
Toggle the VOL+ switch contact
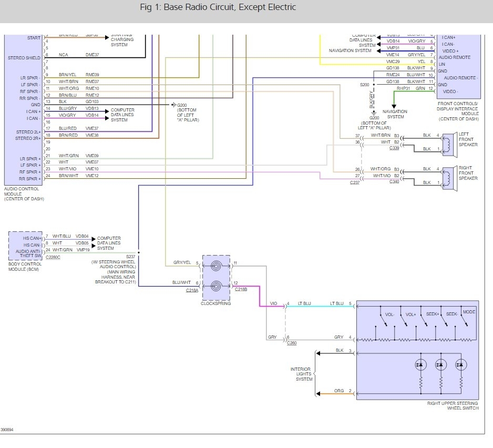[402, 320]
